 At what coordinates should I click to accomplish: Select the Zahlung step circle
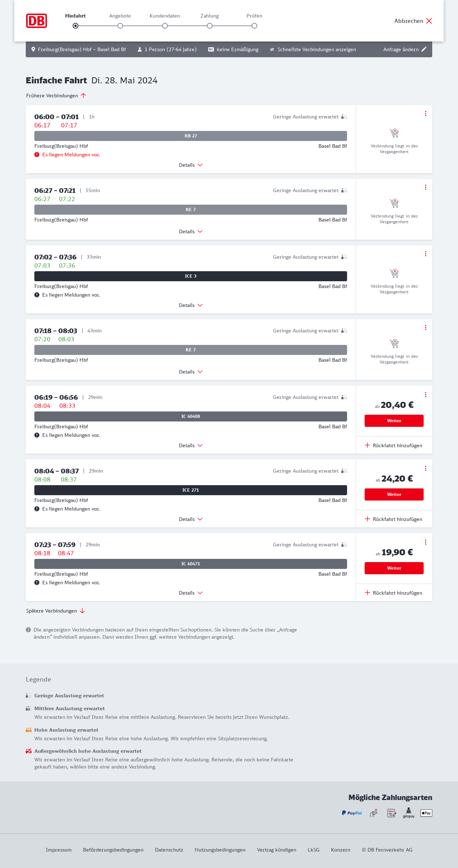[x=210, y=26]
